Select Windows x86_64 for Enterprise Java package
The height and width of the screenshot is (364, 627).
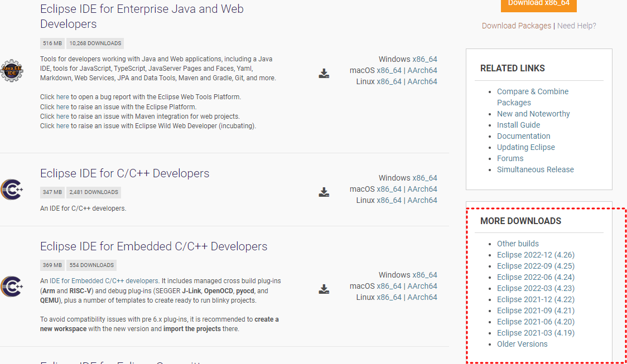pyautogui.click(x=425, y=59)
